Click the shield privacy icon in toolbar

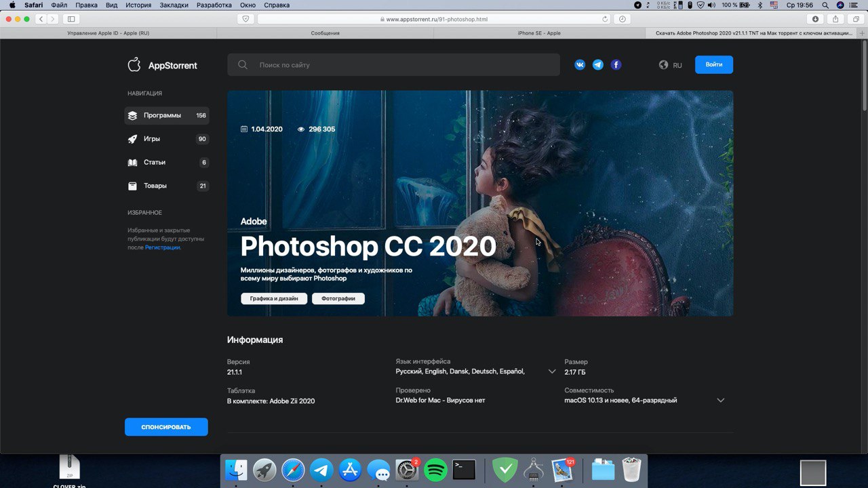pos(245,19)
